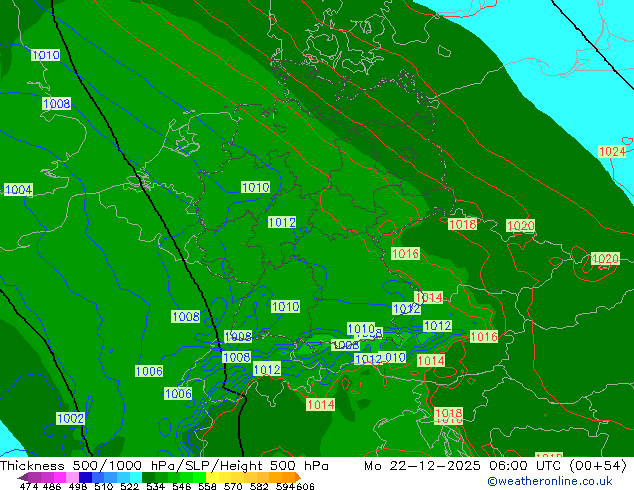This screenshot has height=490, width=634.
Task: Click the cyan legend swatch beside the dark green
Action: pyautogui.click(x=136, y=477)
